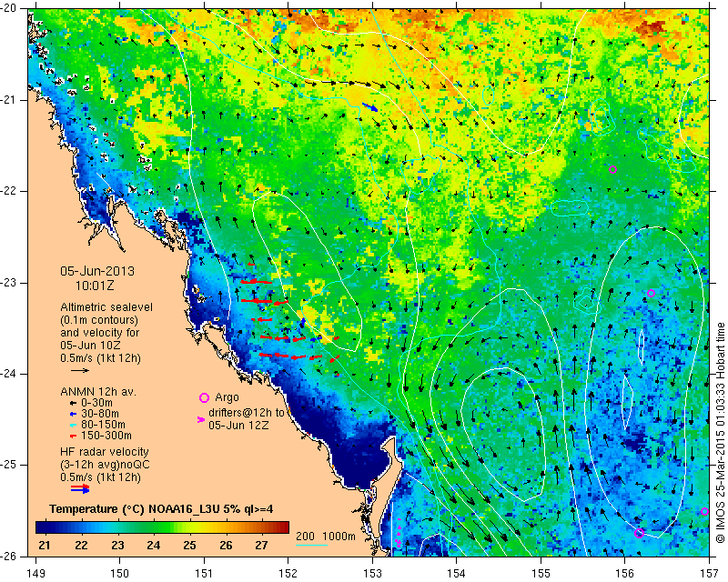Click the time label 10:01Z
Viewport: 728px width, 582px height.
[95, 286]
